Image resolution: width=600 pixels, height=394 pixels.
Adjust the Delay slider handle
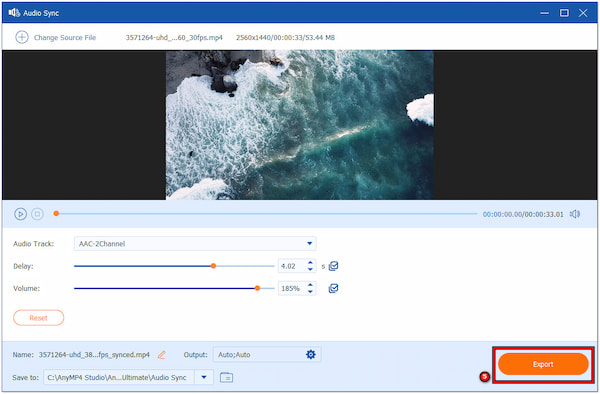click(214, 266)
